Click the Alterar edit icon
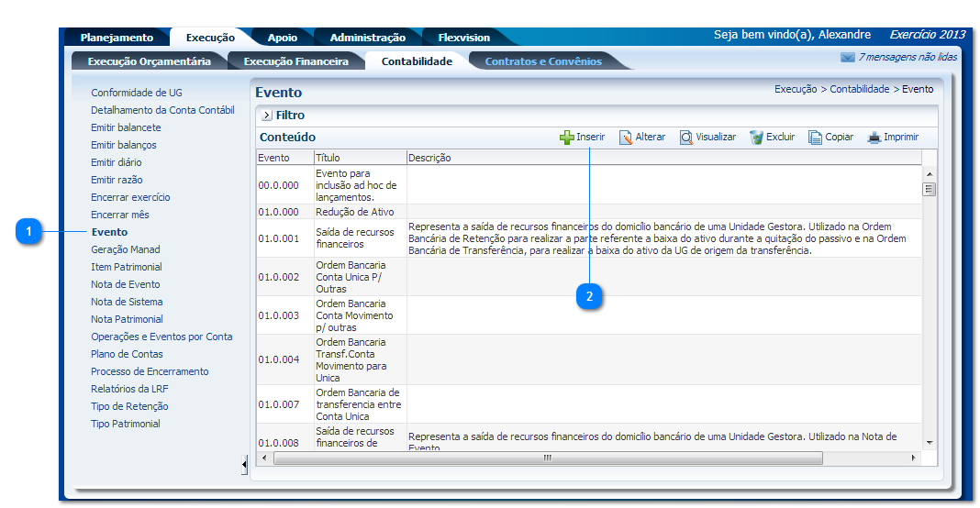 click(626, 138)
